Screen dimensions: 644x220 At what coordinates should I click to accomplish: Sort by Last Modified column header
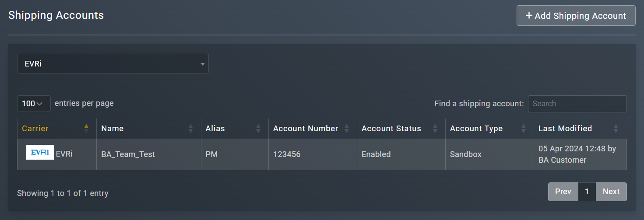coord(580,129)
